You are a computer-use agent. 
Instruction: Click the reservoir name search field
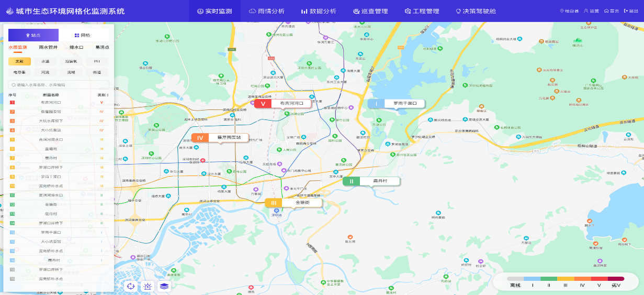coord(59,84)
